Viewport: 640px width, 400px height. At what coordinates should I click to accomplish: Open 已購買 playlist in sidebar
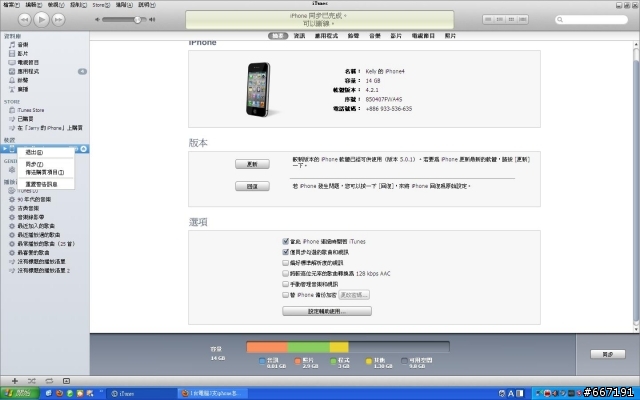tap(25, 119)
